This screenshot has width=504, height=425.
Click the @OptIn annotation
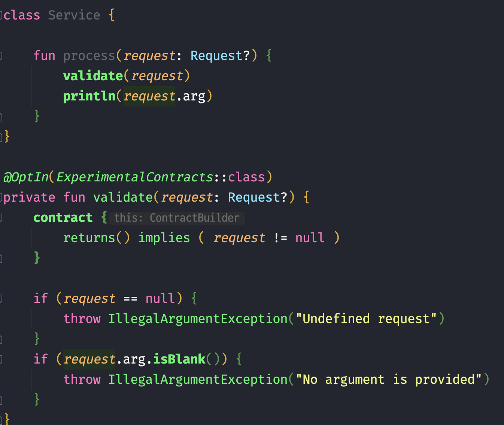coord(26,177)
